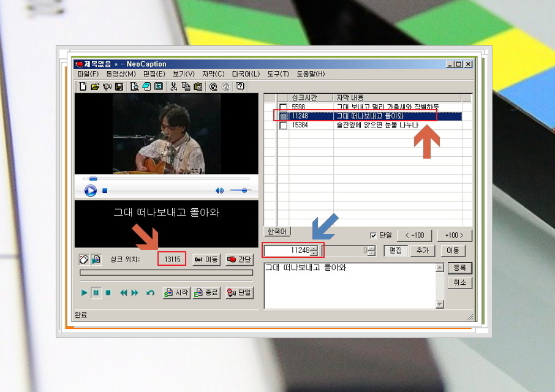Click the Paste clipboard icon
Image resolution: width=555 pixels, height=392 pixels.
tap(198, 86)
